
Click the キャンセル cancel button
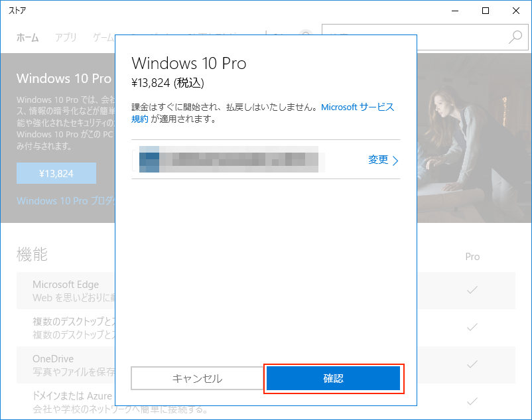(x=197, y=378)
